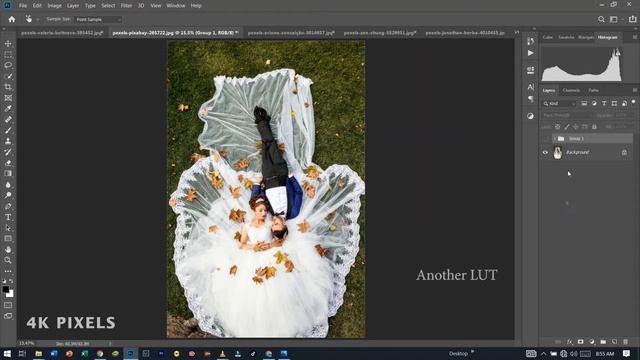Image resolution: width=640 pixels, height=360 pixels.
Task: Open the Histogram panel options menu
Action: pyautogui.click(x=635, y=37)
